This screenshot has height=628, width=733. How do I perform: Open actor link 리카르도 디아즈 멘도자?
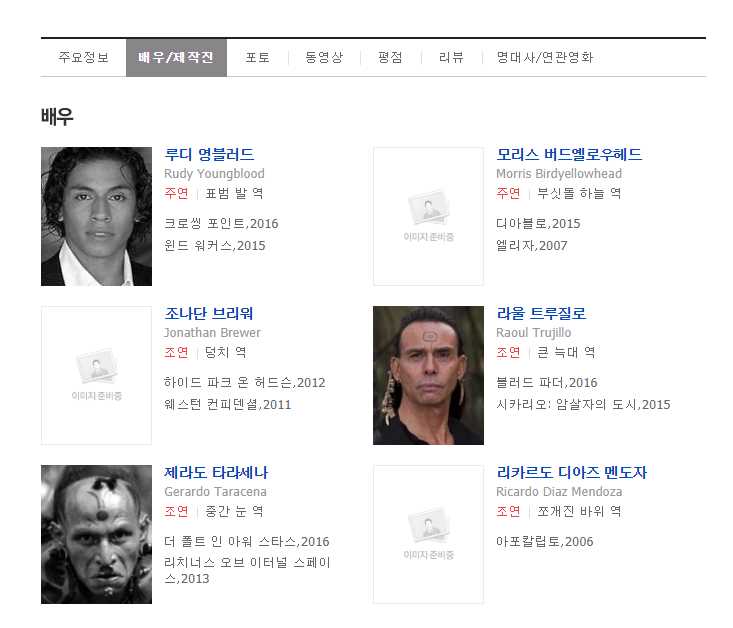(571, 472)
